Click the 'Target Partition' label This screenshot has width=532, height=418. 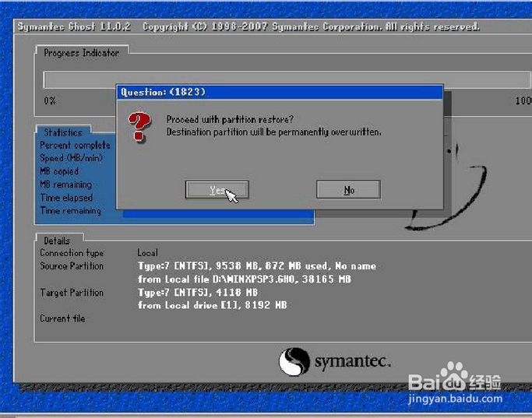72,292
